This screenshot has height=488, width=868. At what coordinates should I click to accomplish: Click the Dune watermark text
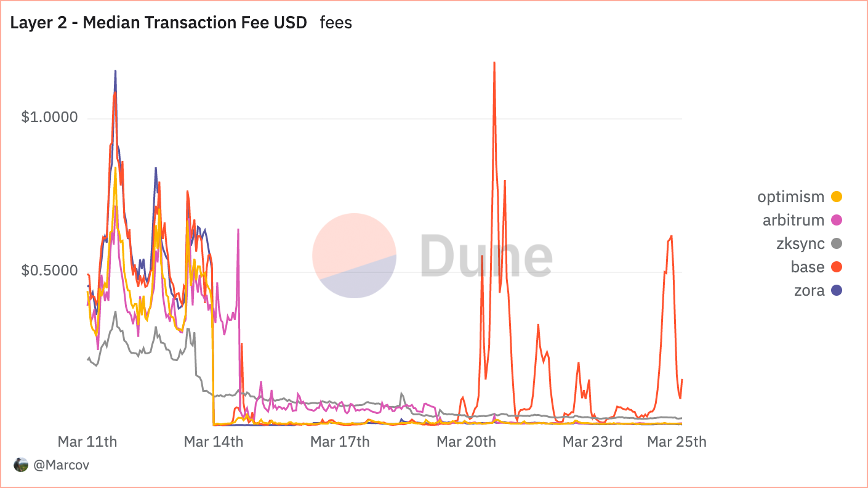(486, 255)
